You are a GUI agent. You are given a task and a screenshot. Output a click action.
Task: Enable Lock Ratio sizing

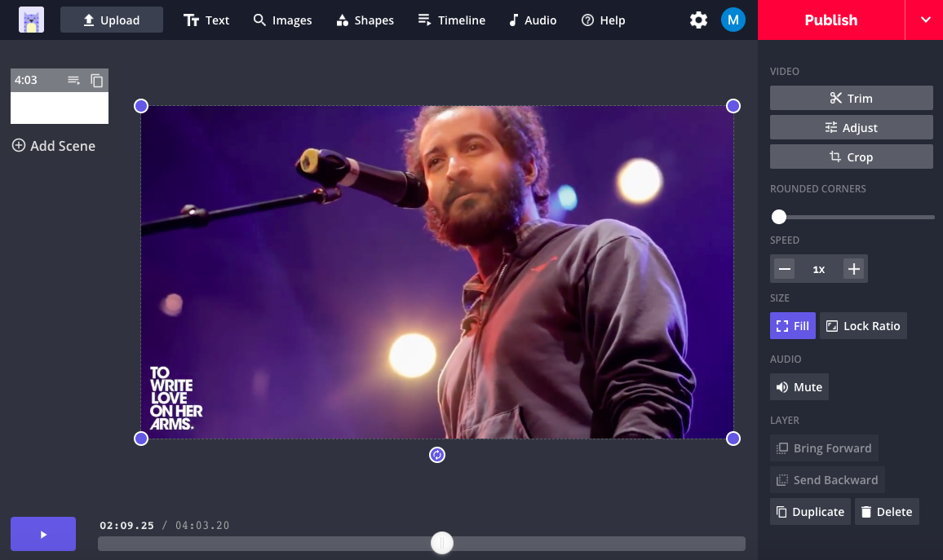point(862,326)
